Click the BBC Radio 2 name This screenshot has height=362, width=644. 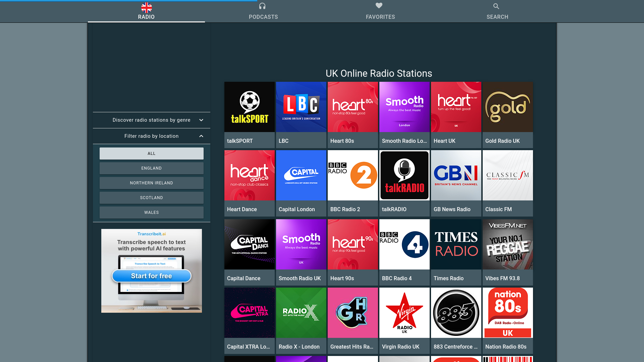pos(345,209)
